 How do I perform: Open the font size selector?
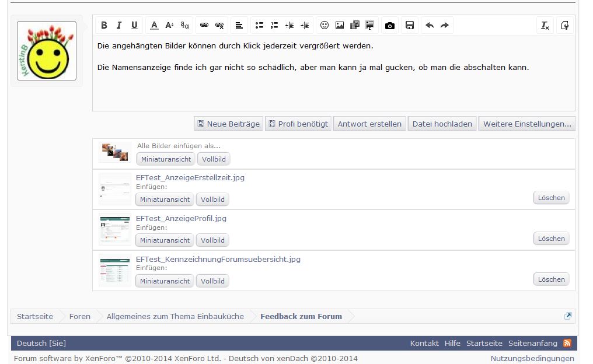(x=169, y=25)
